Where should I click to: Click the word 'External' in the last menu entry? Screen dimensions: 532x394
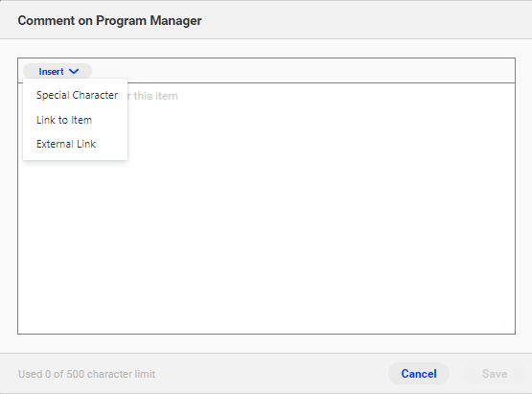(55, 144)
